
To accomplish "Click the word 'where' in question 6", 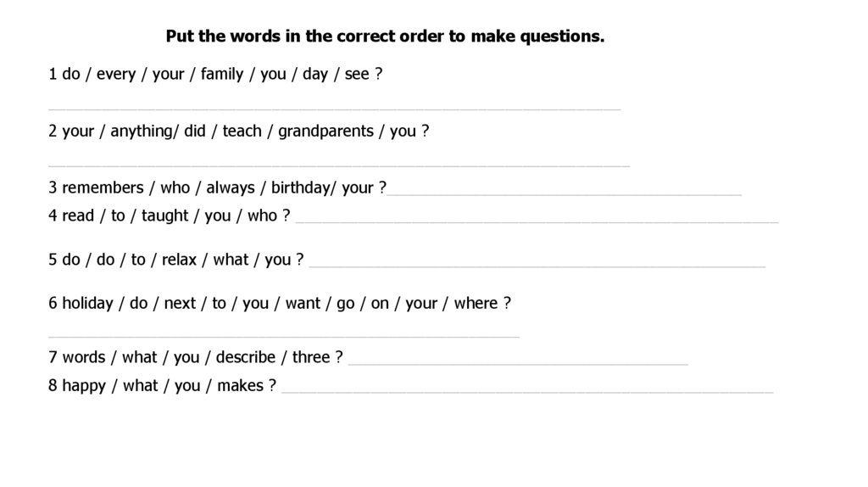I will 476,304.
